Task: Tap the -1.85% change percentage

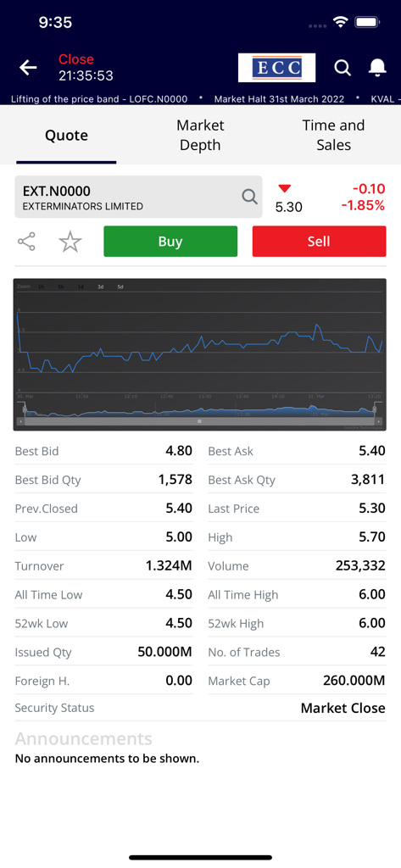Action: (x=363, y=206)
